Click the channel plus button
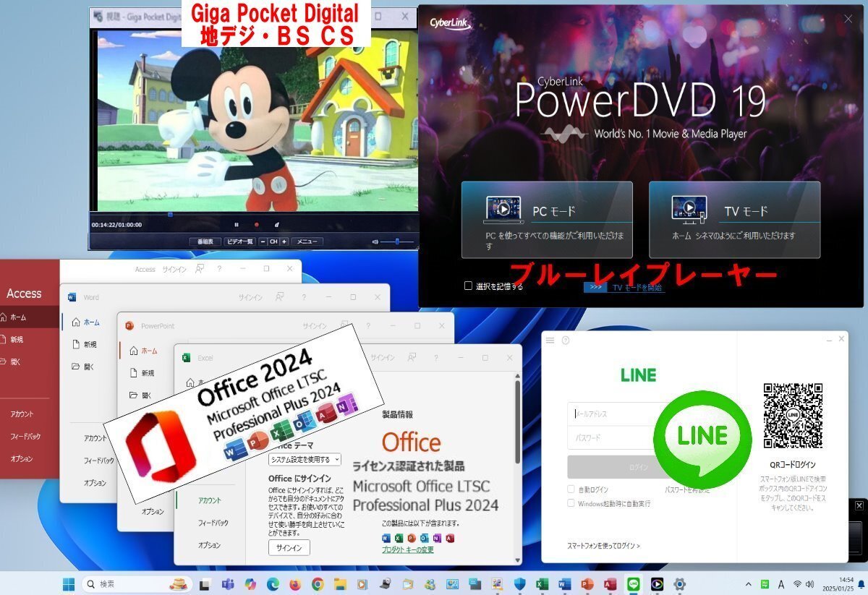The width and height of the screenshot is (868, 595). click(284, 241)
